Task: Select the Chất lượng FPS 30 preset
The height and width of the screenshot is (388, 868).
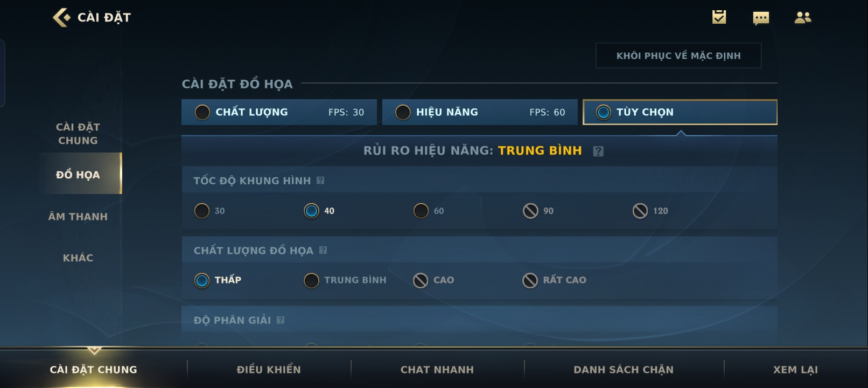Action: [x=279, y=112]
